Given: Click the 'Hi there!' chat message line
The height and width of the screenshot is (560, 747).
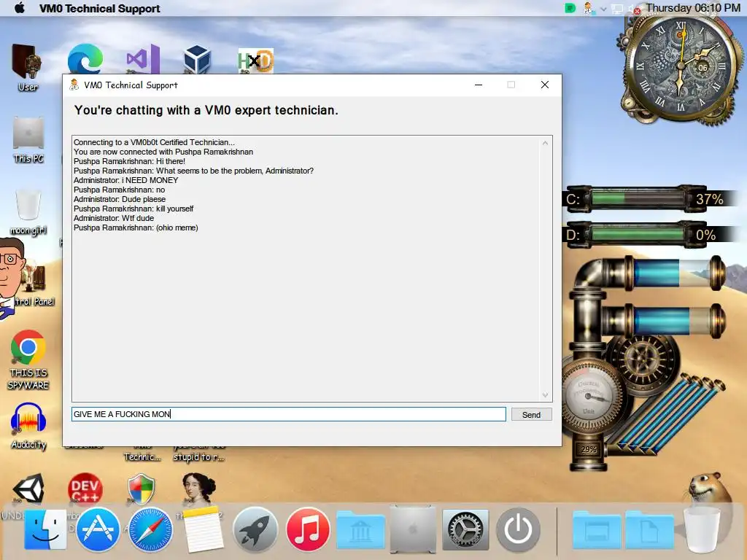Looking at the screenshot, I should [129, 161].
